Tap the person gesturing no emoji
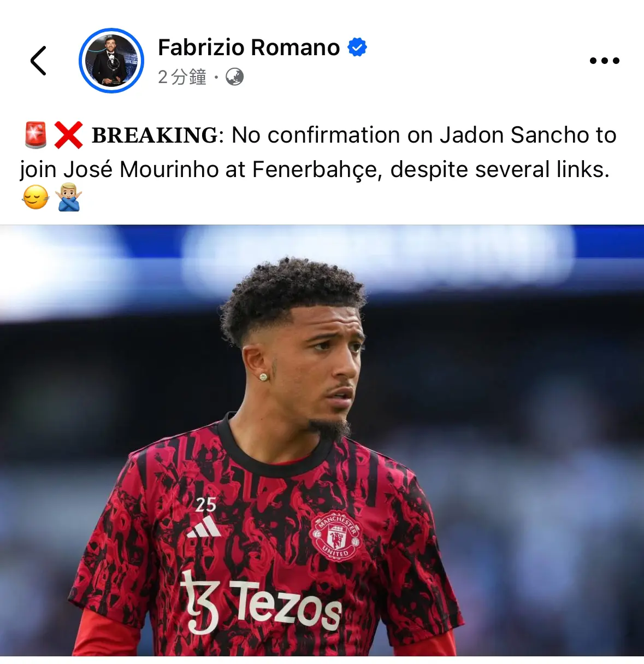This screenshot has width=644, height=664. click(69, 197)
